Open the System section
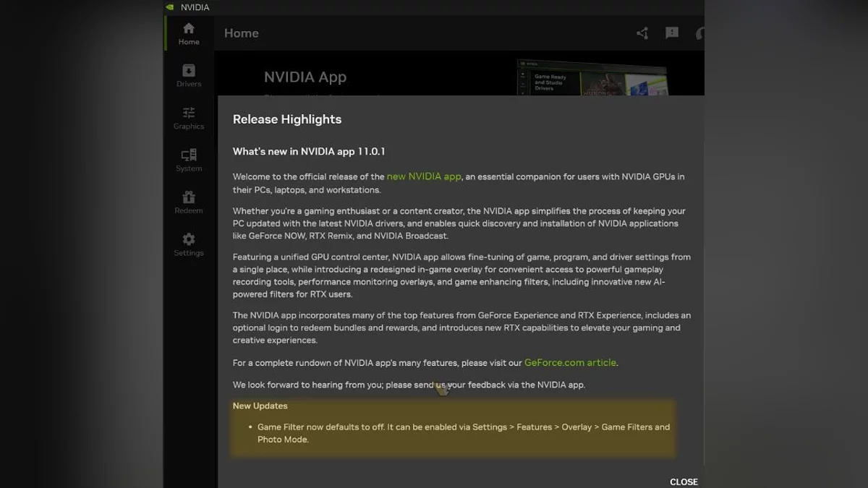The width and height of the screenshot is (868, 488). click(x=189, y=160)
